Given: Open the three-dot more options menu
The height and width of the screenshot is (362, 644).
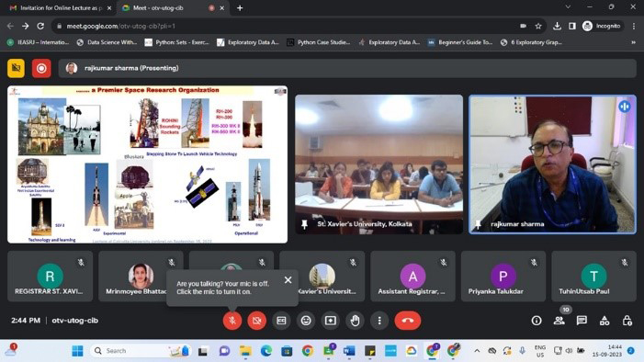Looking at the screenshot, I should (x=379, y=321).
